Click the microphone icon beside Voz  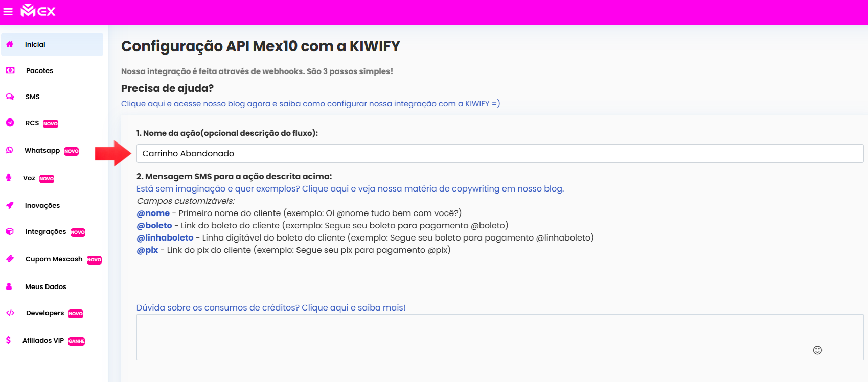click(x=9, y=178)
